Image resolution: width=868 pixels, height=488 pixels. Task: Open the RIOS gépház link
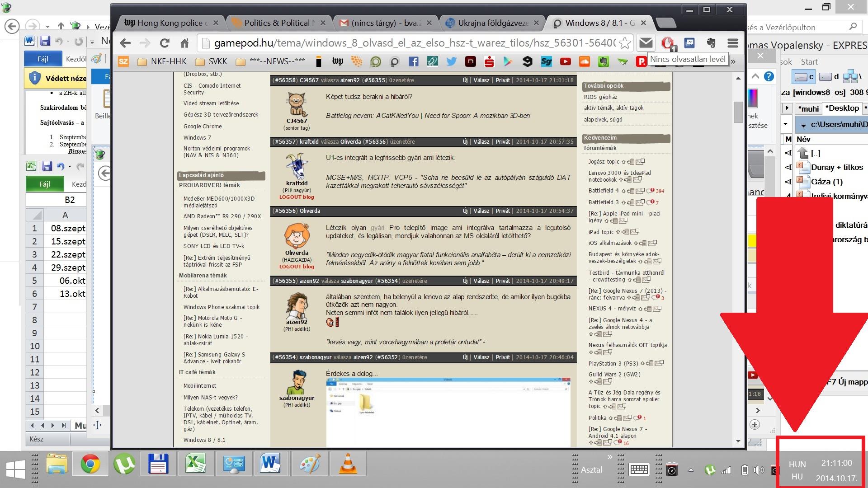click(600, 97)
